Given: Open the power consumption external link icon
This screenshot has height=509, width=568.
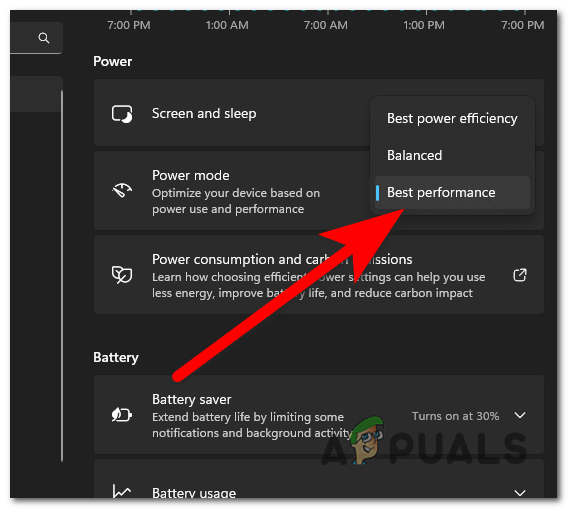Looking at the screenshot, I should (x=520, y=275).
